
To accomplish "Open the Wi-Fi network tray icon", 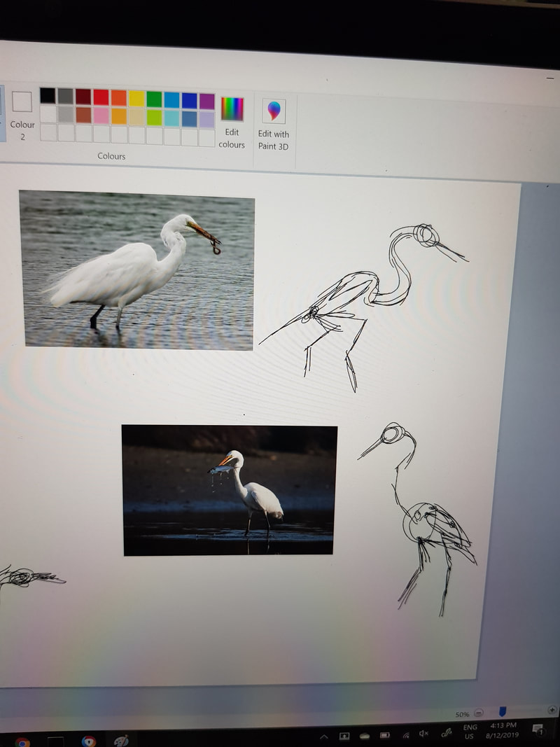I will point(406,735).
